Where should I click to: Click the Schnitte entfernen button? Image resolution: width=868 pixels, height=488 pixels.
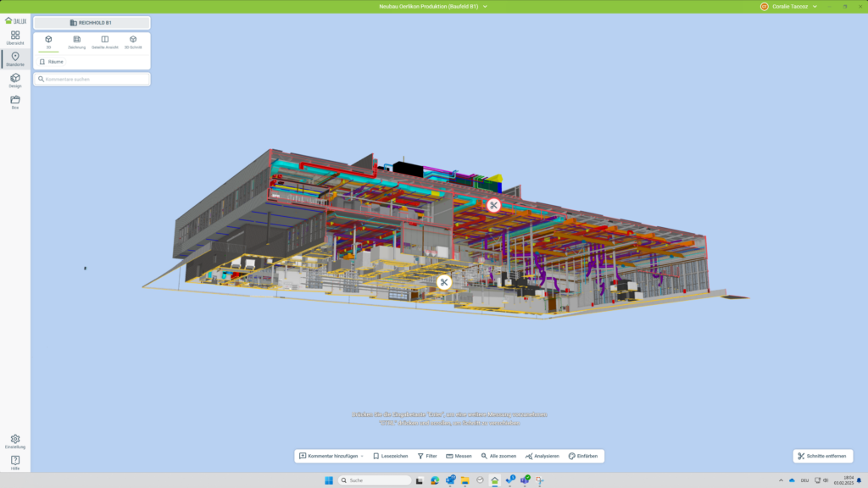(x=821, y=456)
